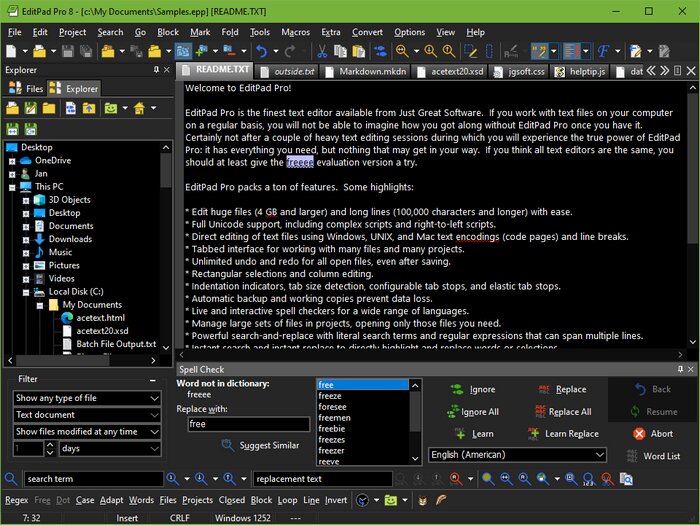This screenshot has height=525, width=700.
Task: Click the Home folder icon in Explorer panel
Action: 139,108
